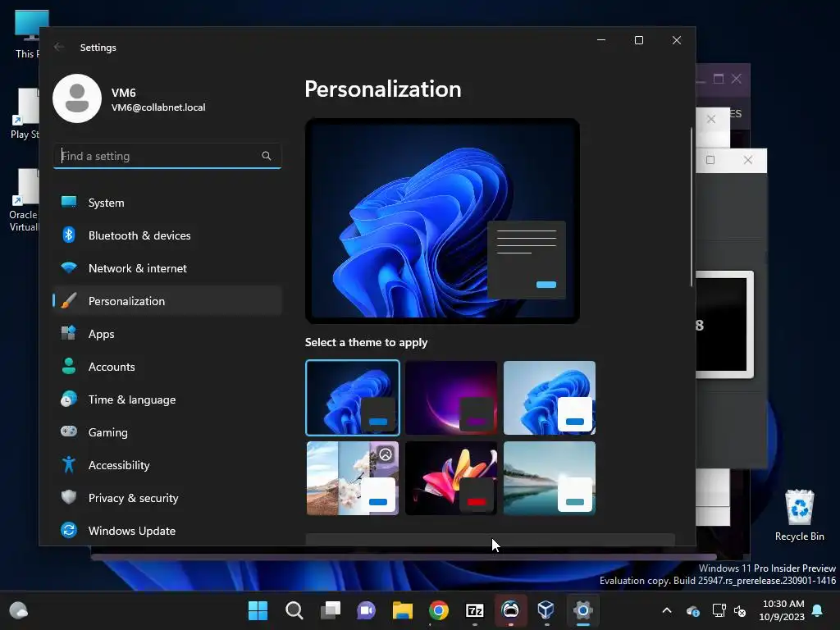Click the Network & internet wifi icon

(69, 267)
